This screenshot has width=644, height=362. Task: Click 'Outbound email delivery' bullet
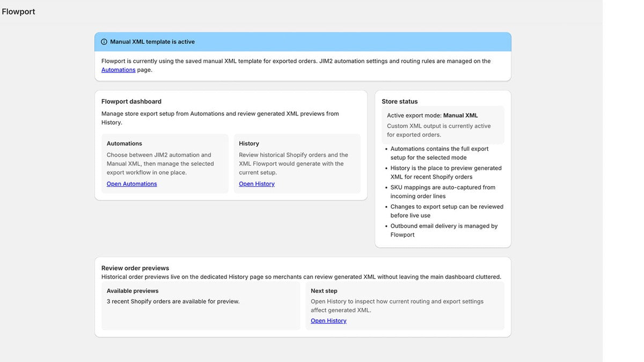tap(444, 231)
